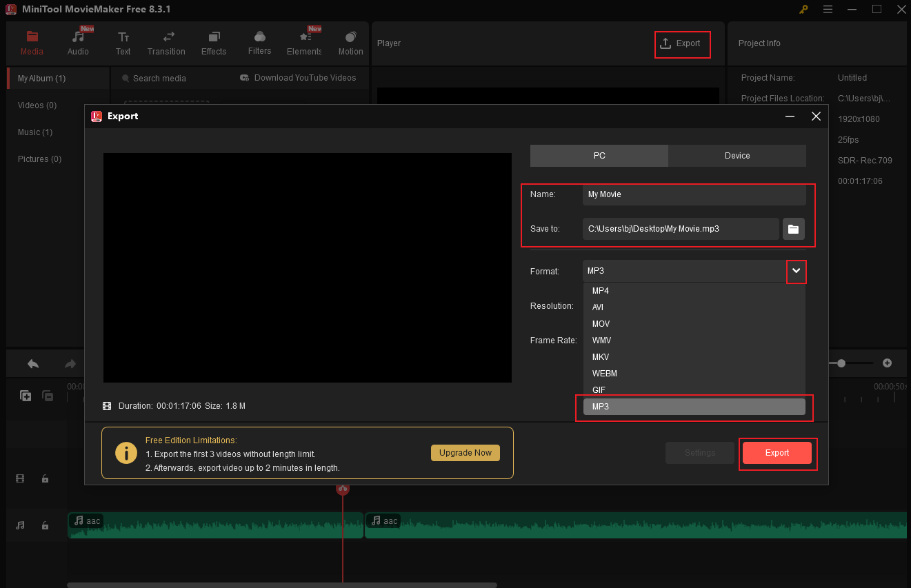Switch export target to Device

737,155
